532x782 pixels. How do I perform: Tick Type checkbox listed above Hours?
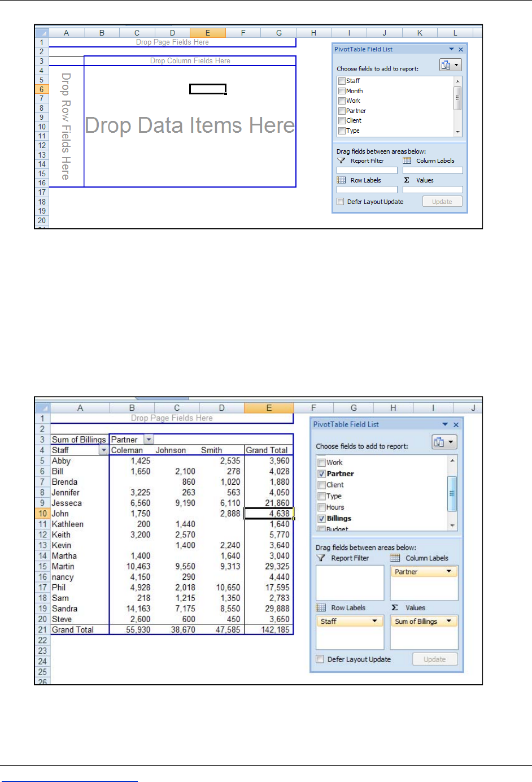click(321, 496)
